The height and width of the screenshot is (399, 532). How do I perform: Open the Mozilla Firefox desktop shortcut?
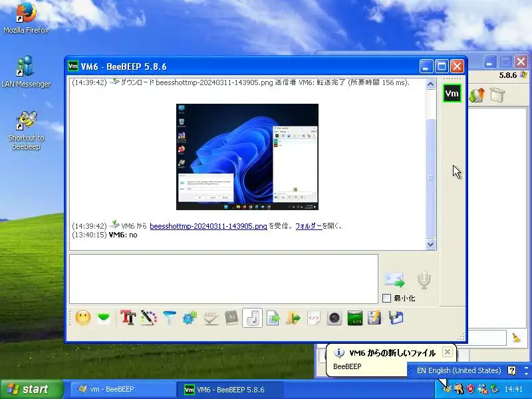[x=26, y=18]
